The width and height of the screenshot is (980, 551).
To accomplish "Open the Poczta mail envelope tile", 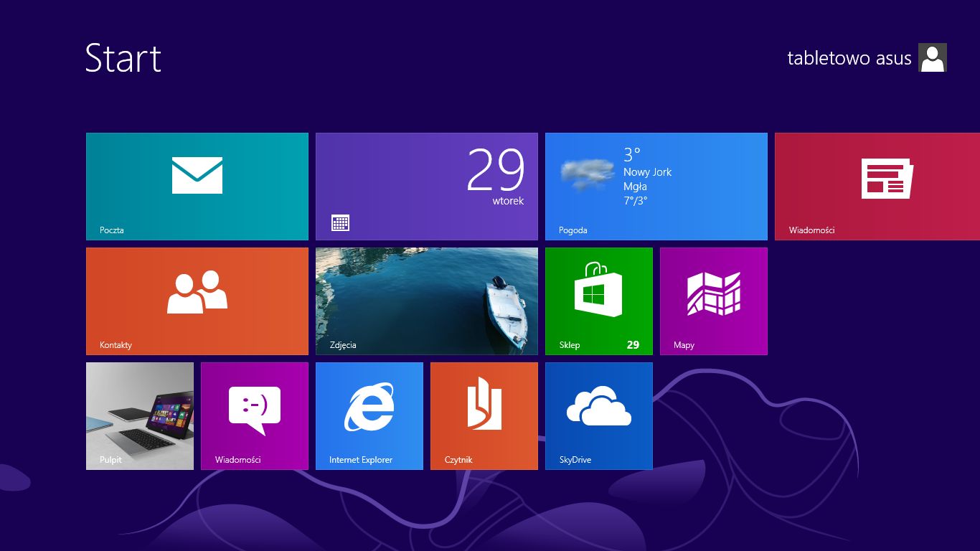I will (197, 187).
